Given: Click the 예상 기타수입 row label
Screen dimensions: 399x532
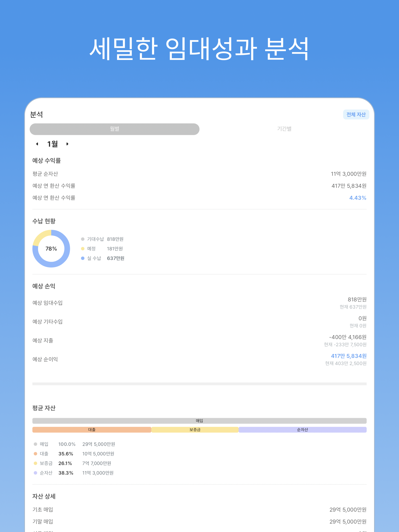Looking at the screenshot, I should point(47,321).
